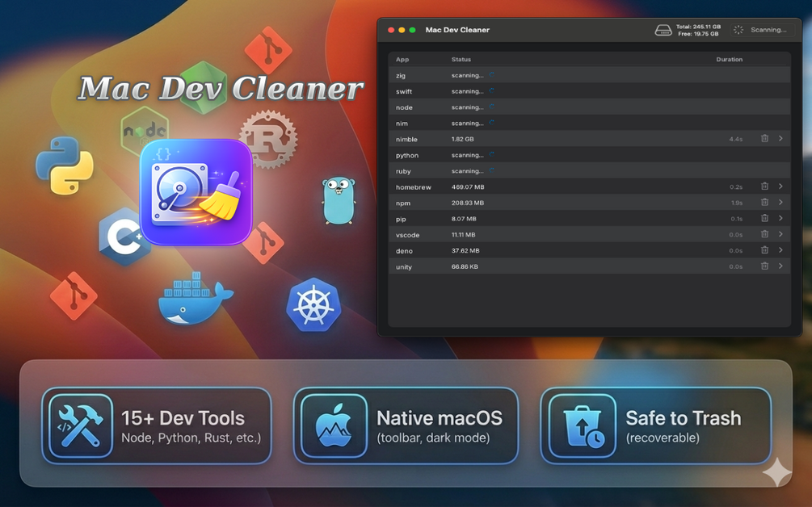
Task: Click the app icon with hard drive and broom
Action: 196,192
